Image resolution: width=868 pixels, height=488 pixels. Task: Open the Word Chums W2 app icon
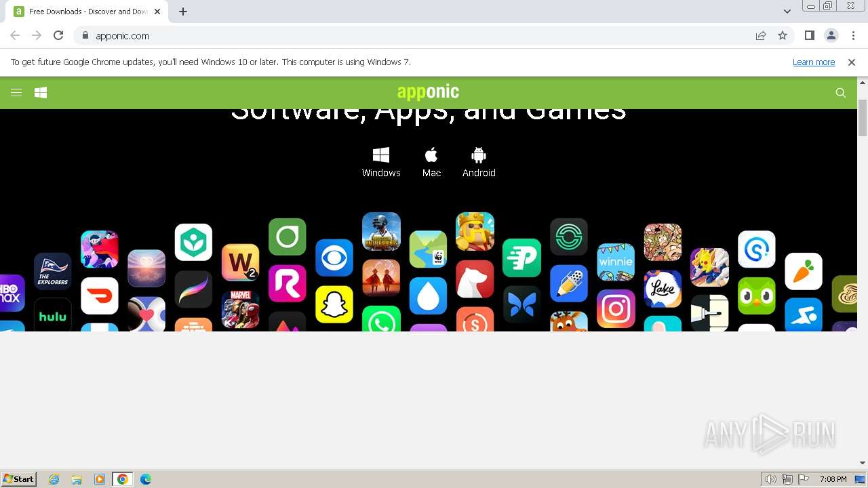(240, 262)
